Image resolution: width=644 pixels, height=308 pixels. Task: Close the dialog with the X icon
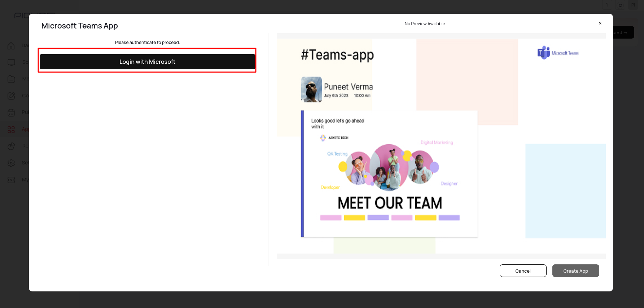tap(600, 23)
